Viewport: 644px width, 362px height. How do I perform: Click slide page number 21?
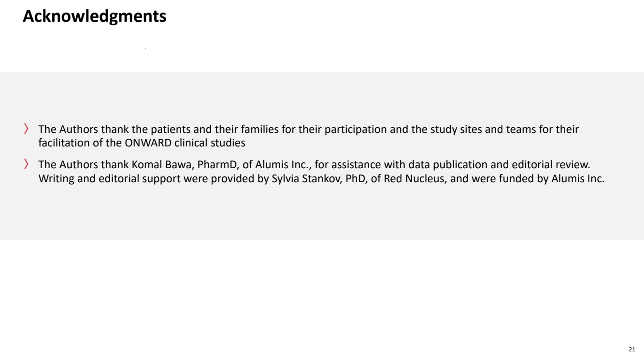tap(632, 349)
